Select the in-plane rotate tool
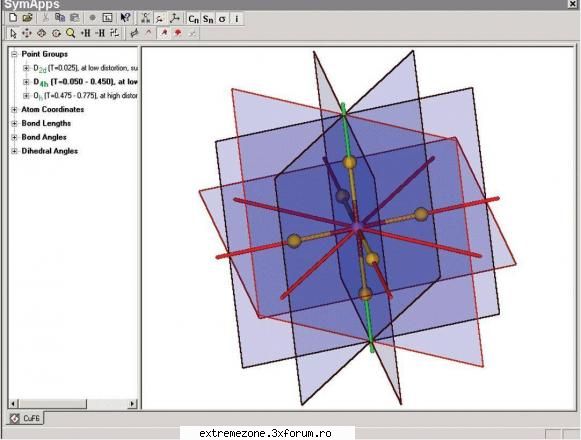Image resolution: width=581 pixels, height=440 pixels. (x=56, y=33)
